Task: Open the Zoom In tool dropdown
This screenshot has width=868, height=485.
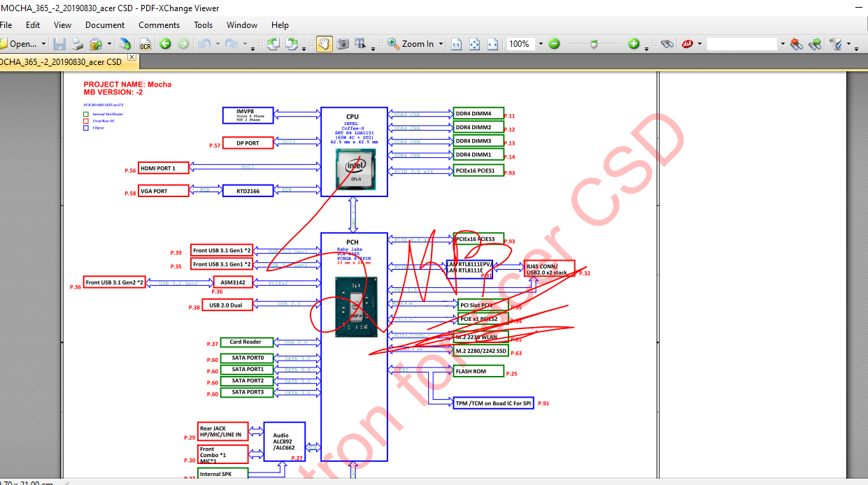Action: [x=440, y=43]
